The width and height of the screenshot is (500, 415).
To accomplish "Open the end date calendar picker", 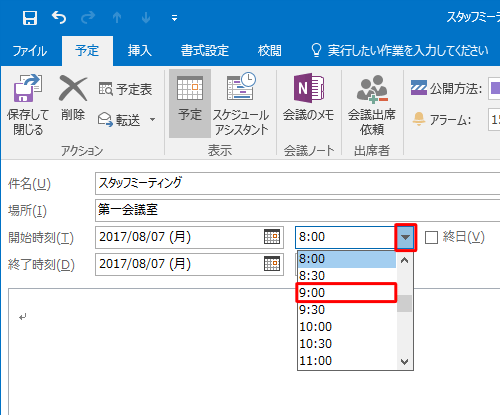I will tap(272, 264).
